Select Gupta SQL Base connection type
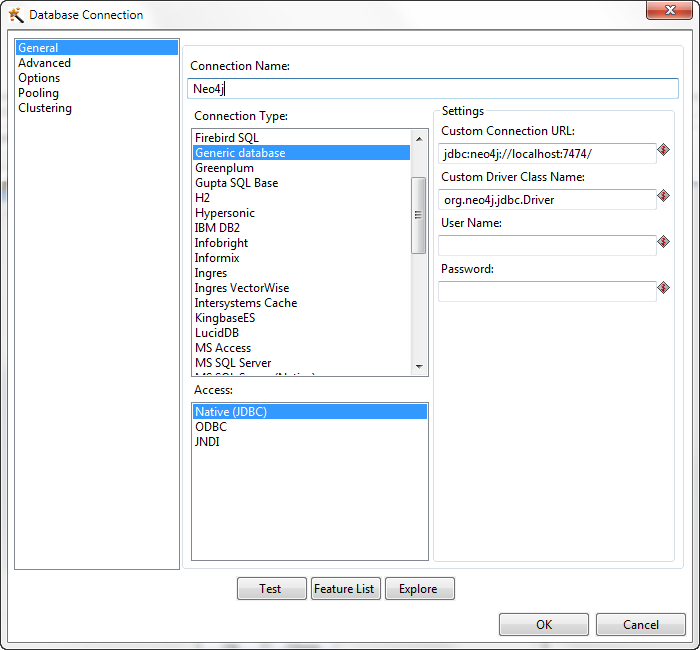The width and height of the screenshot is (700, 650). tap(301, 183)
